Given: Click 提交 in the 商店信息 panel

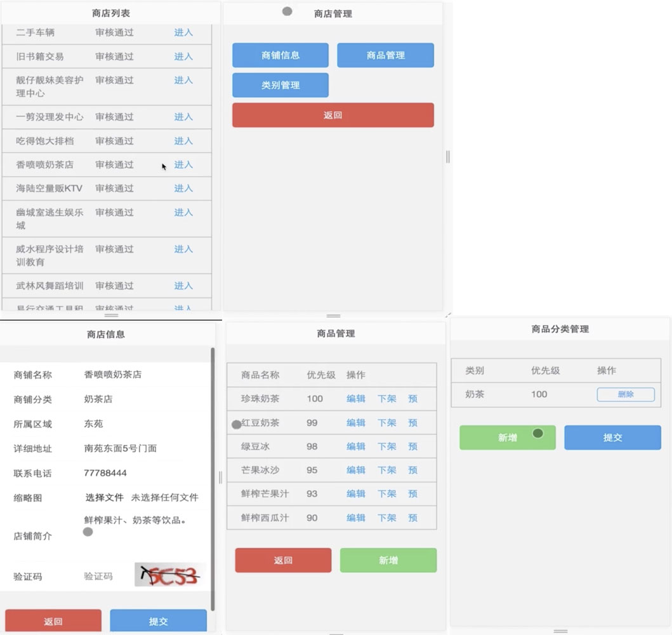Looking at the screenshot, I should [x=158, y=621].
